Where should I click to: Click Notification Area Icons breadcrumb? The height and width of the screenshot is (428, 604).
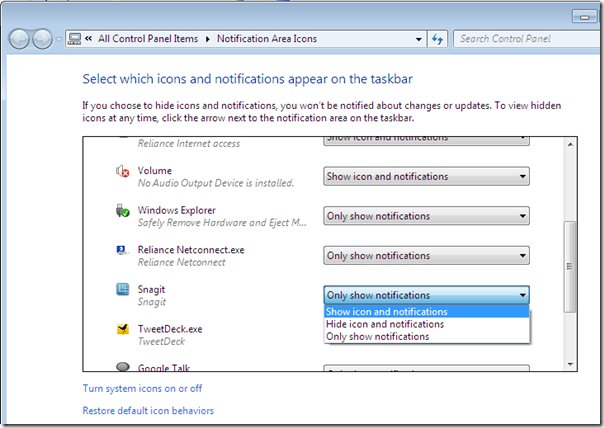click(x=267, y=39)
